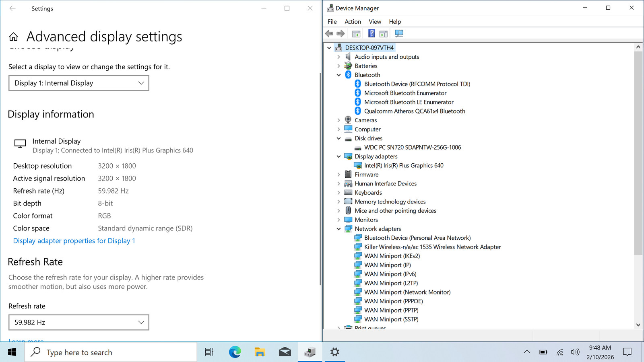
Task: Expand the Monitors category
Action: click(x=339, y=220)
